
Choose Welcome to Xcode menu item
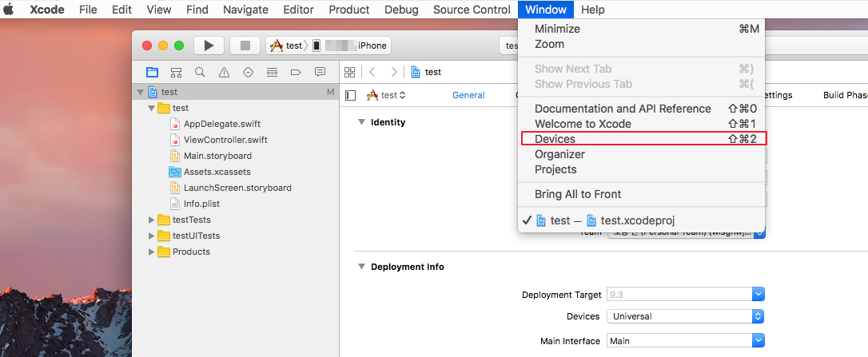(642, 124)
